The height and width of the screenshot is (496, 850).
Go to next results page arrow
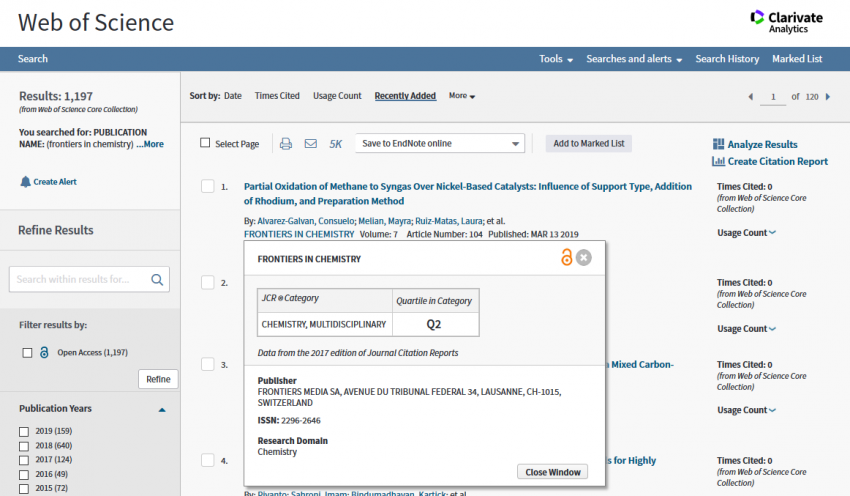coord(828,97)
